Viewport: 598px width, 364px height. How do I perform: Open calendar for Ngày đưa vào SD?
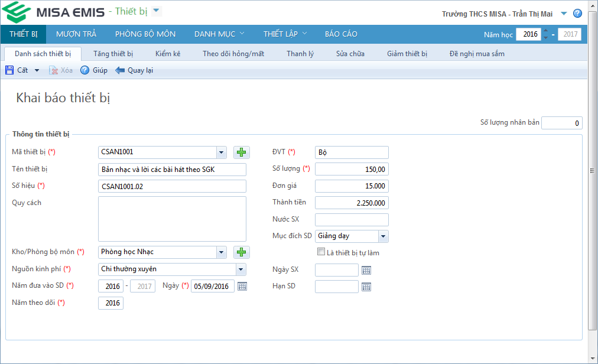(242, 287)
